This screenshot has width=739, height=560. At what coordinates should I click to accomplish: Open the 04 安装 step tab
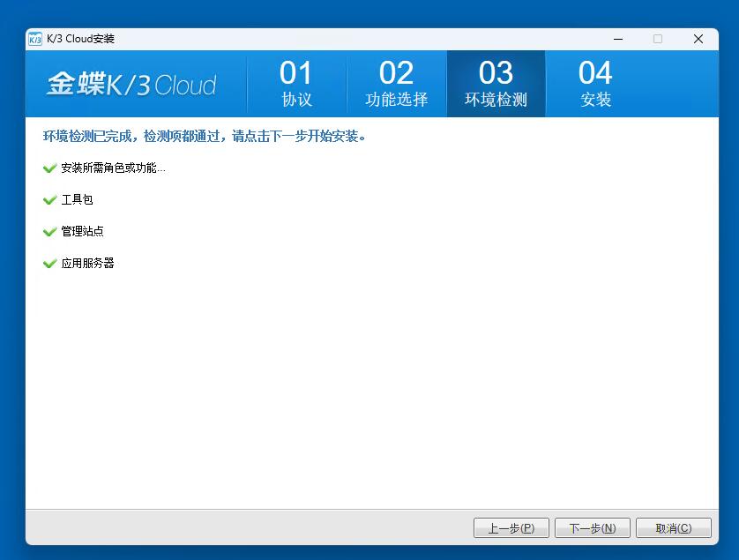coord(595,84)
